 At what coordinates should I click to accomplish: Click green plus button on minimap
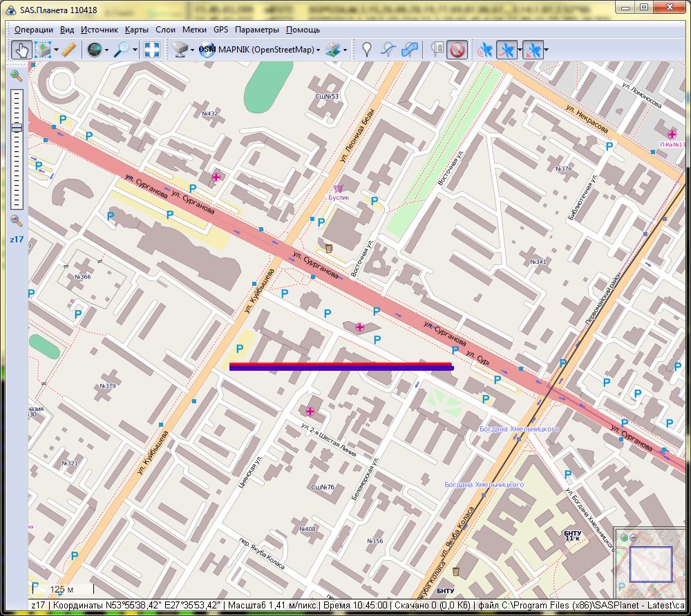tap(624, 537)
